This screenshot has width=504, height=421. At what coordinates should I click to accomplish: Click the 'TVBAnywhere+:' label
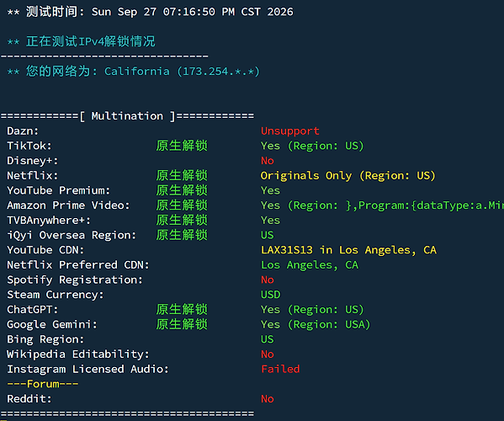49,221
